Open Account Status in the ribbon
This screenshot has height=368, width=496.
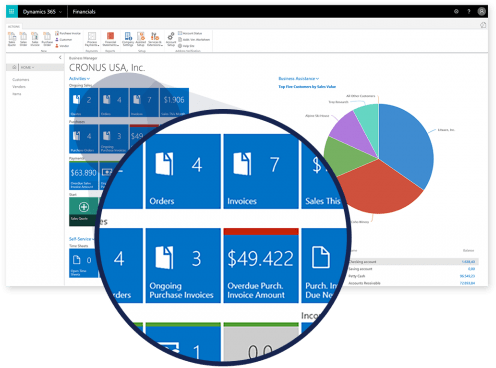190,33
